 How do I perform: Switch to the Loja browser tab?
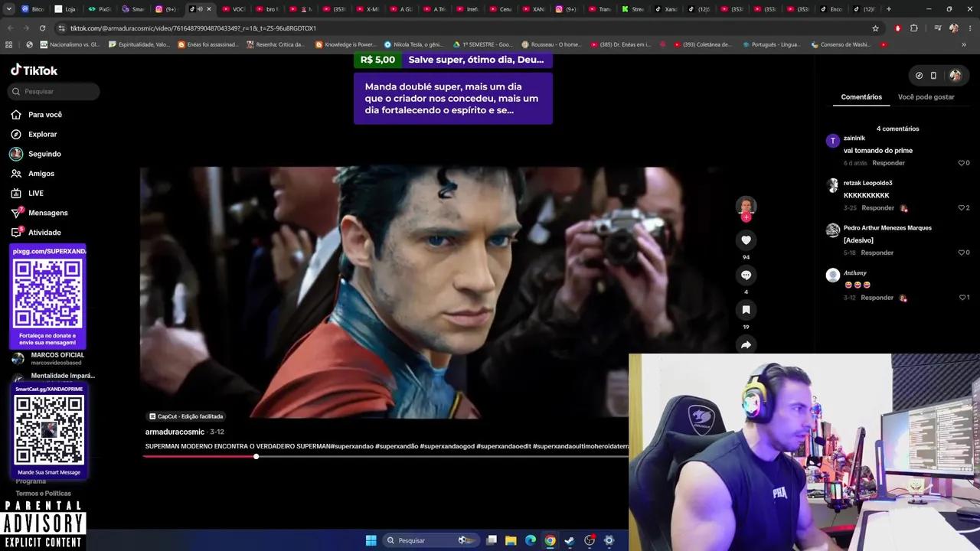coord(67,9)
